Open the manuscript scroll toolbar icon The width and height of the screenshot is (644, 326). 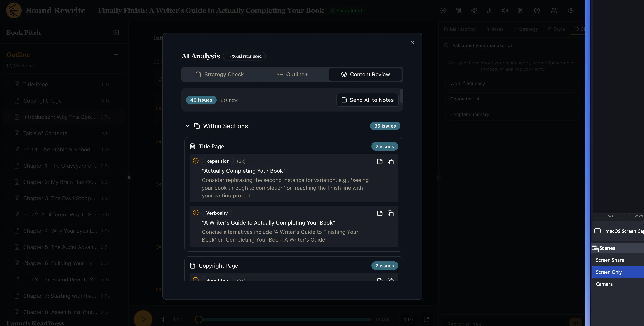[x=459, y=10]
